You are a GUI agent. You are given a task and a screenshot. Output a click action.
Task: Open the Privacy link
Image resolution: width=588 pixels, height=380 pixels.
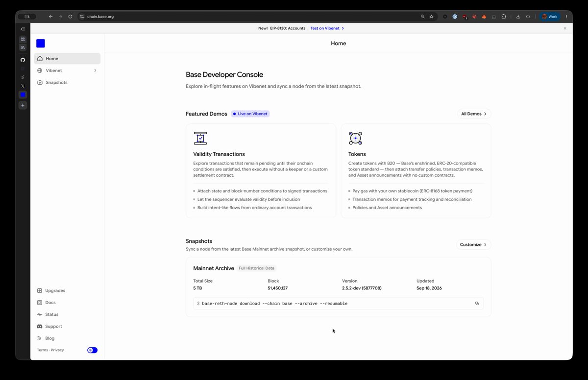[57, 350]
